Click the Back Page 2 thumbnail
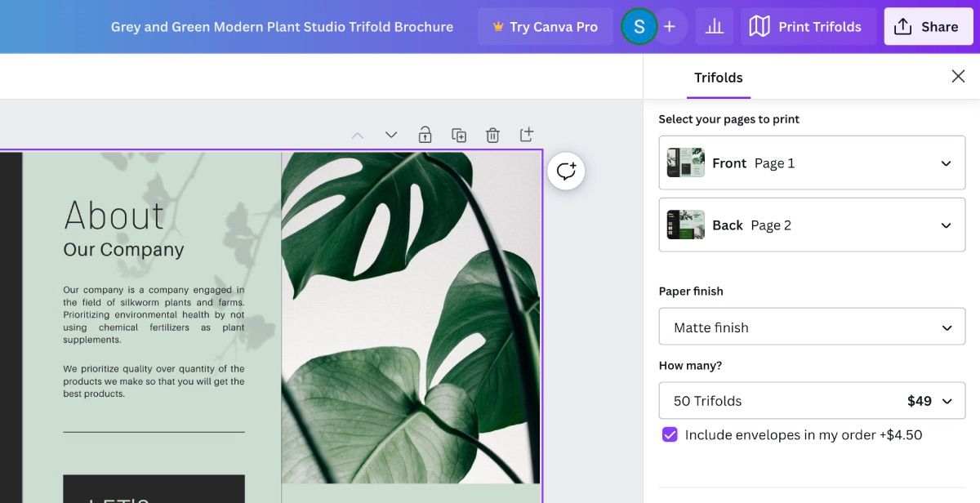Image resolution: width=980 pixels, height=503 pixels. click(684, 225)
